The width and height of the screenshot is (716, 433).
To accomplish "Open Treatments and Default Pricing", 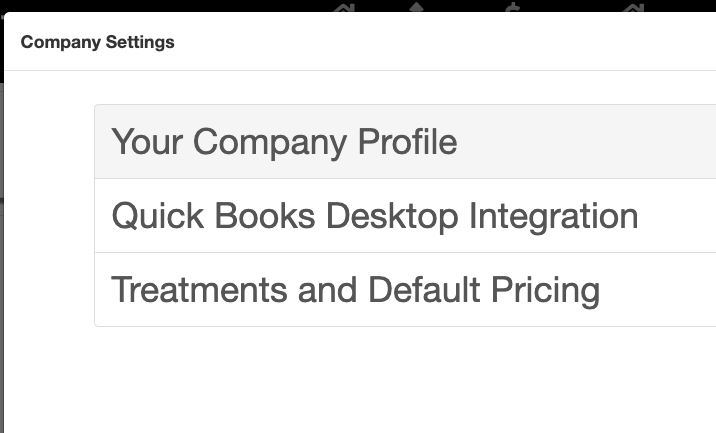I will click(356, 290).
